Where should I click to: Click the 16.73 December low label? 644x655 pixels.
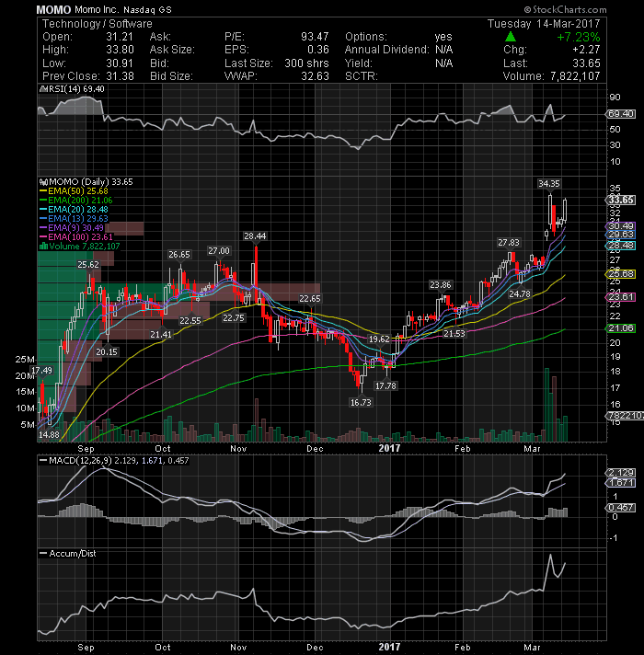coord(361,402)
